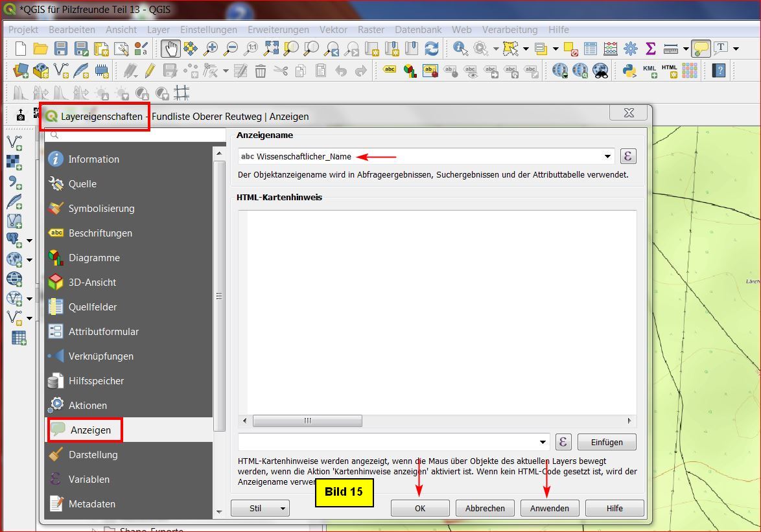Click the HTML editor horizontal scrollbar handle
Image resolution: width=761 pixels, height=532 pixels.
tap(307, 421)
